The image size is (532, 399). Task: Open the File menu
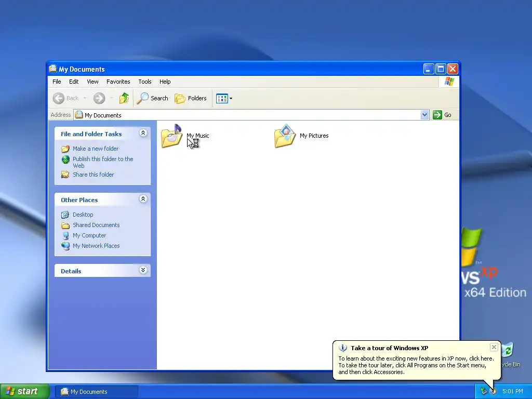(57, 82)
